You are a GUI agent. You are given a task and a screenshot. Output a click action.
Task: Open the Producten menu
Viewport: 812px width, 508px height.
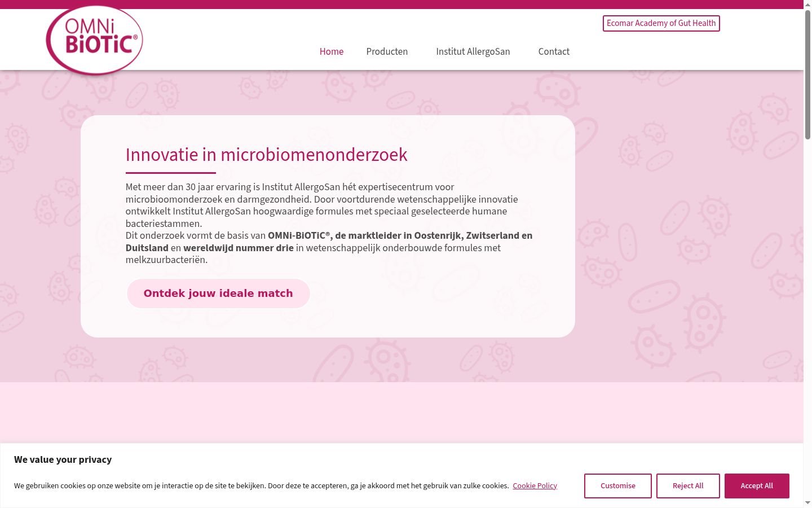click(x=387, y=51)
